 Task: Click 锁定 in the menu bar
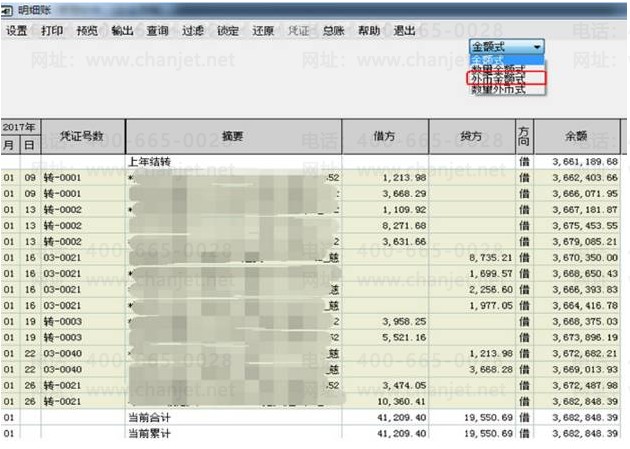(228, 31)
